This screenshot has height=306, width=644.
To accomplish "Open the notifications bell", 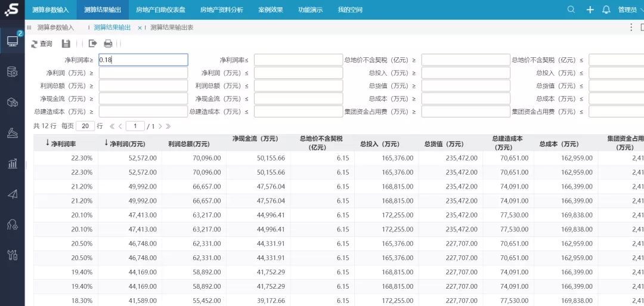I will point(606,10).
